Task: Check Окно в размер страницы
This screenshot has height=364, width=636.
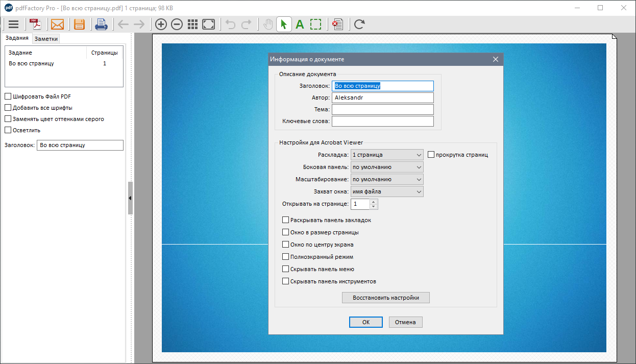Action: click(285, 232)
